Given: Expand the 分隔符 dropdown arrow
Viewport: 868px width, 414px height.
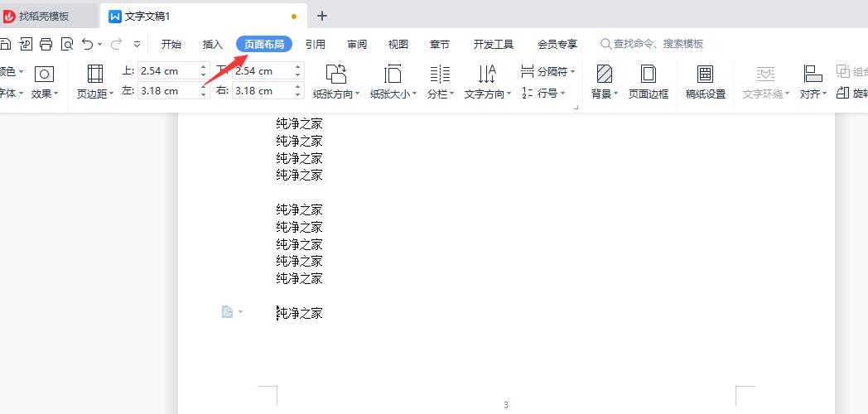Looking at the screenshot, I should click(572, 72).
